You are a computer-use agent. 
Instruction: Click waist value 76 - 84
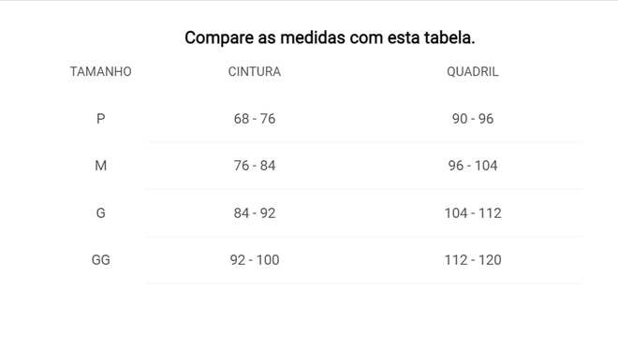click(254, 166)
